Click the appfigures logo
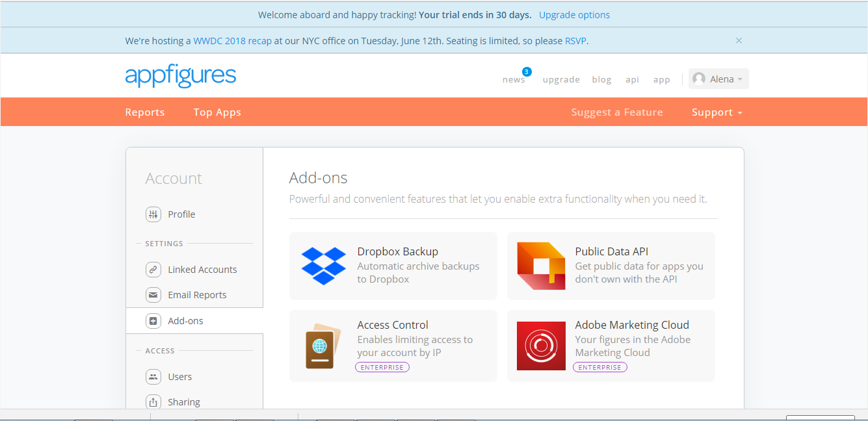The image size is (868, 421). [181, 76]
